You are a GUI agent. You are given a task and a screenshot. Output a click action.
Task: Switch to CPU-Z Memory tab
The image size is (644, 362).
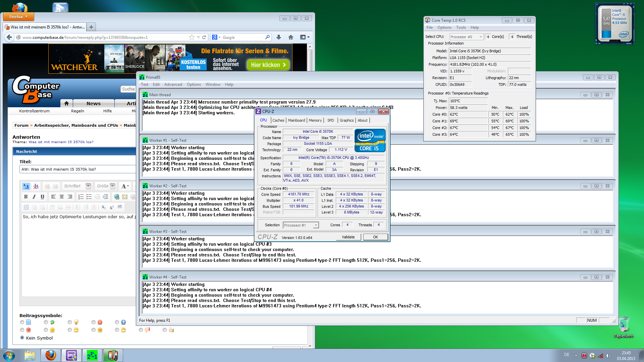tap(315, 120)
